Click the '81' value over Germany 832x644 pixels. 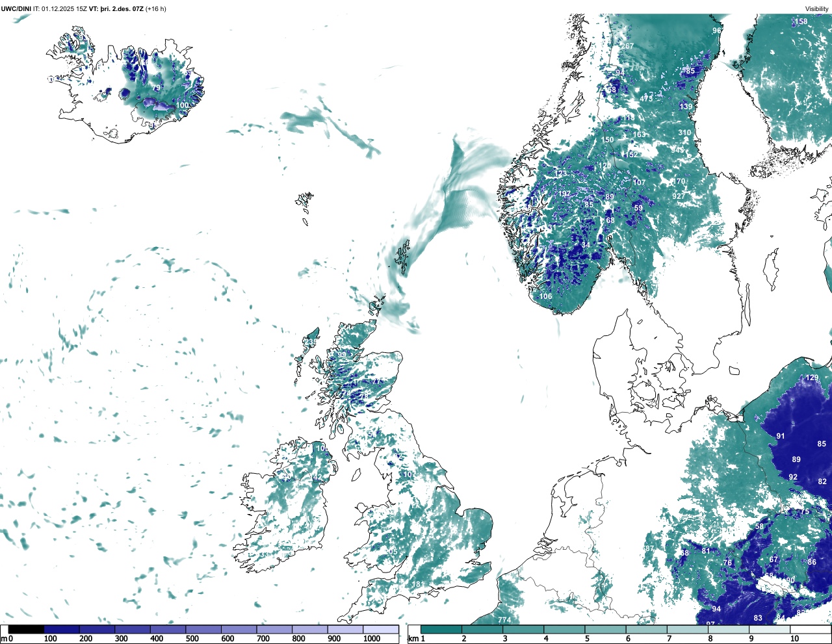[707, 551]
